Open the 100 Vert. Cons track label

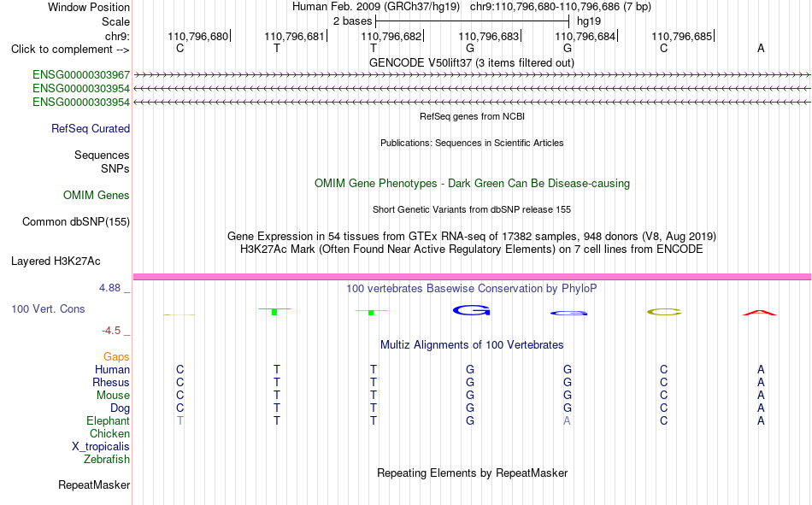point(48,308)
